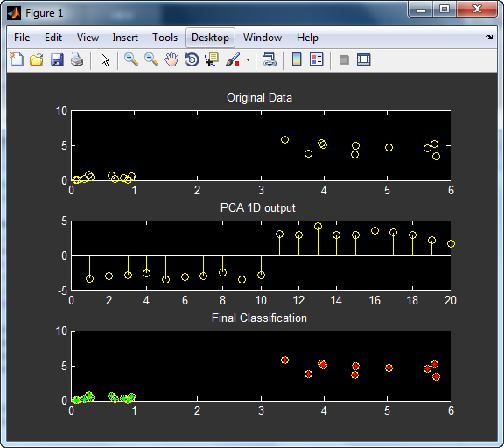Click the Link Plot icon
The width and height of the screenshot is (504, 448).
tap(269, 59)
